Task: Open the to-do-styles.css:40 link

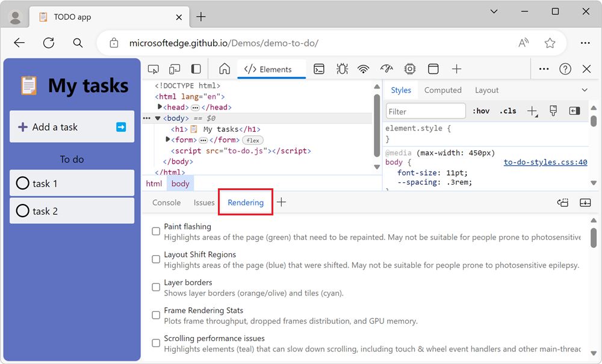Action: point(545,162)
